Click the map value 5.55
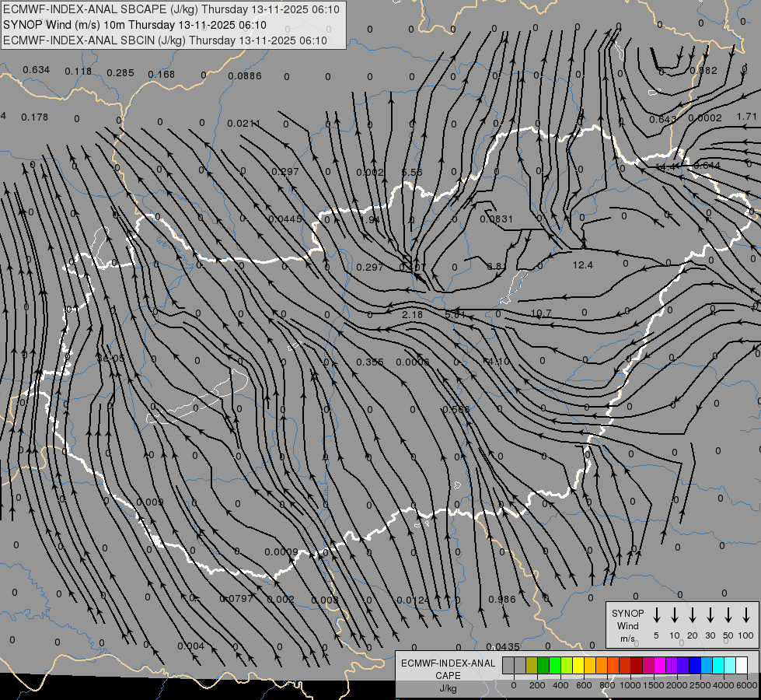Screen dimensions: 761x700 click(x=412, y=173)
